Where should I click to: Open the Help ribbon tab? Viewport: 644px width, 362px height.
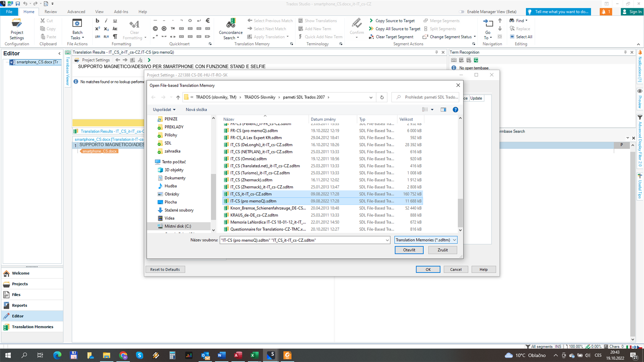[142, 12]
